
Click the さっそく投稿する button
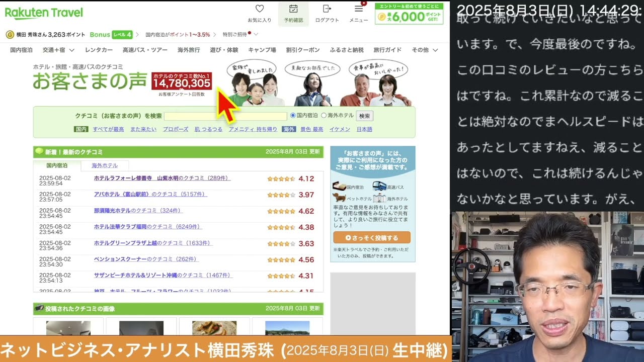coord(372,237)
